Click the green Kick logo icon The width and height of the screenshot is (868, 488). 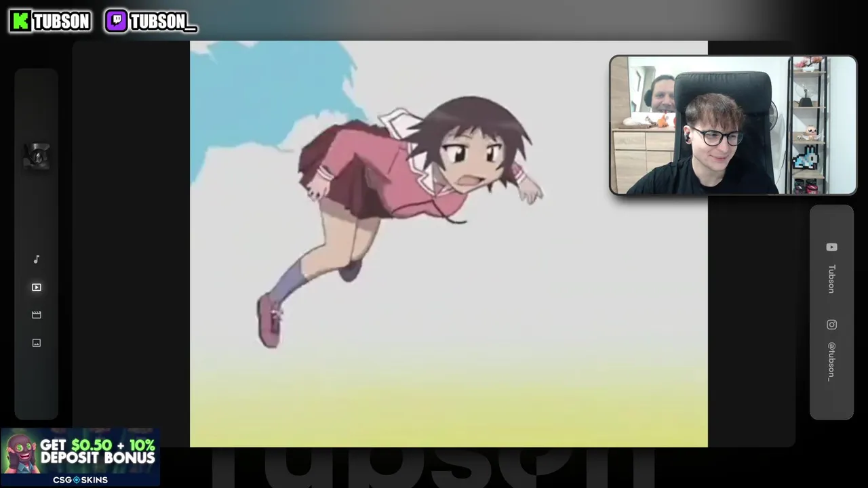tap(20, 21)
